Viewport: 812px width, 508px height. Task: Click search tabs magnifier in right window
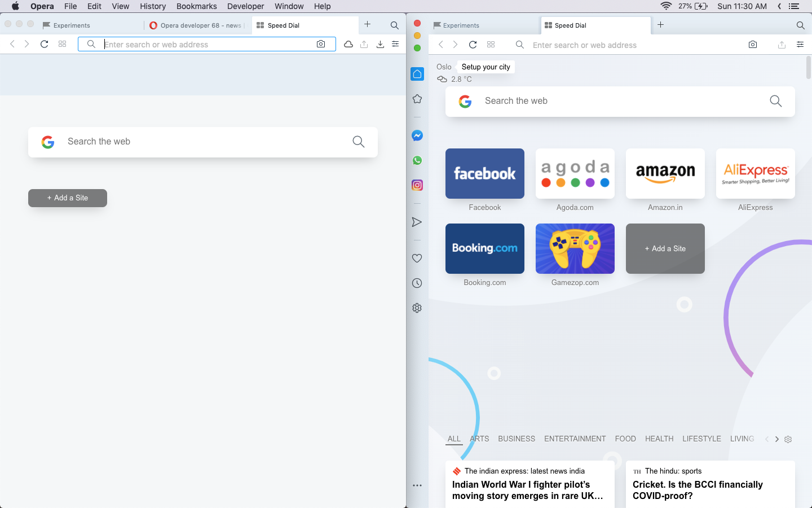(x=800, y=25)
